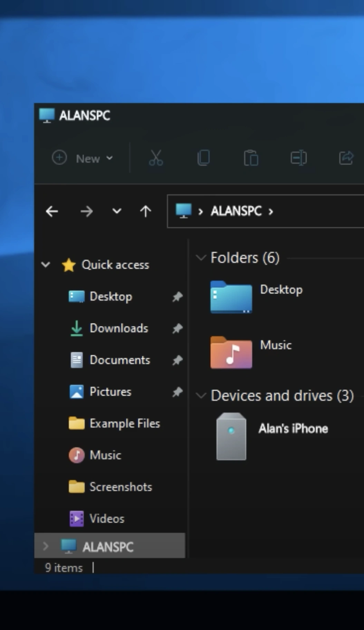
Task: Click the Folders (6) group header
Action: (x=245, y=258)
